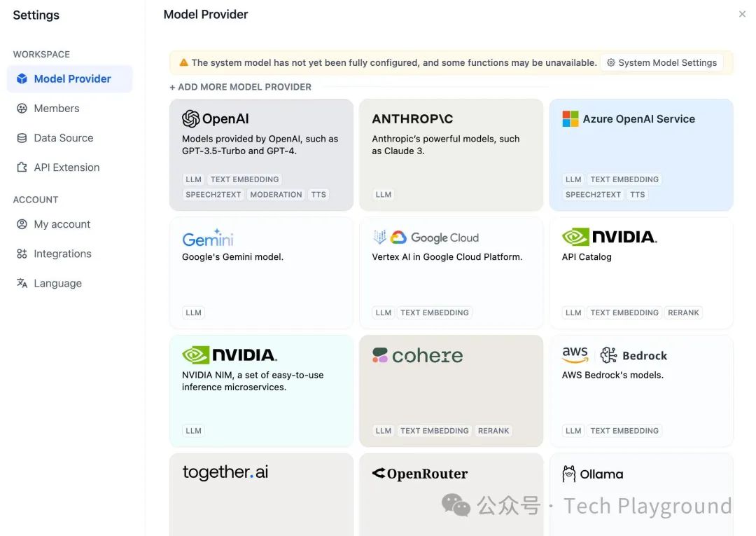Open System Model Settings
Screen dimensions: 756x536
coord(661,62)
